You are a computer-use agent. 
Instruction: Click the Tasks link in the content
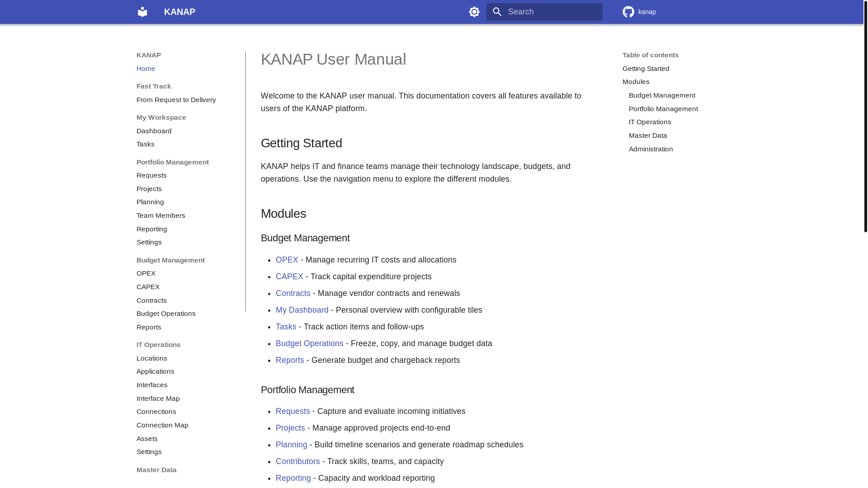[286, 327]
